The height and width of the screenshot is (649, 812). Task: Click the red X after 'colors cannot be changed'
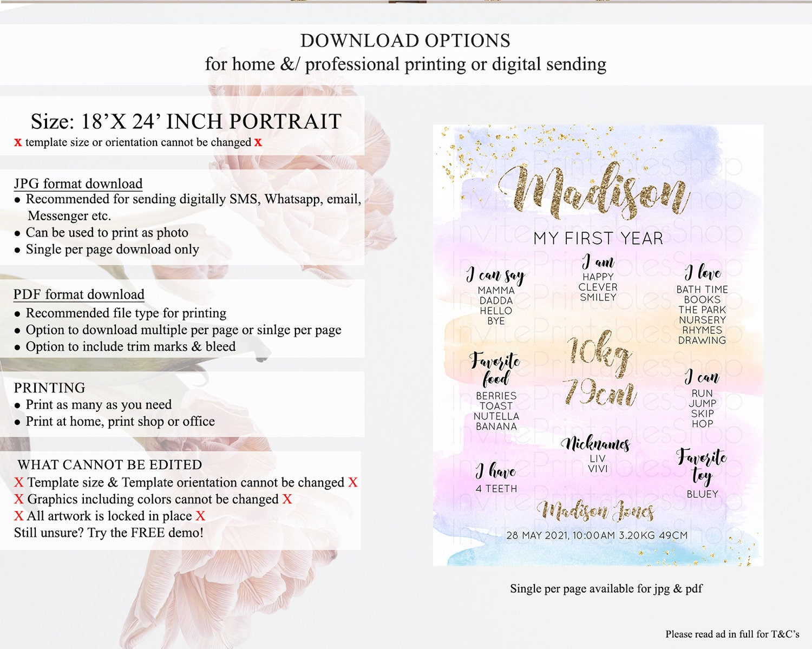pos(287,499)
